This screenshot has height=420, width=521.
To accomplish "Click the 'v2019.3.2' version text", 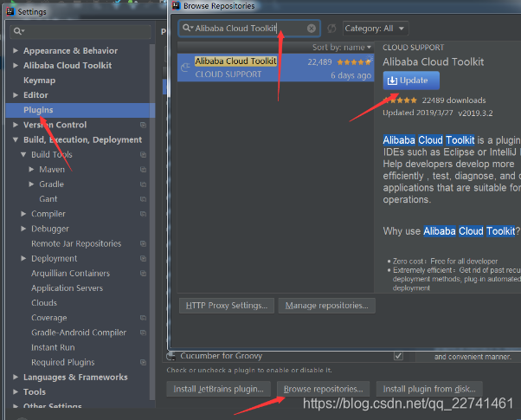I will click(475, 113).
